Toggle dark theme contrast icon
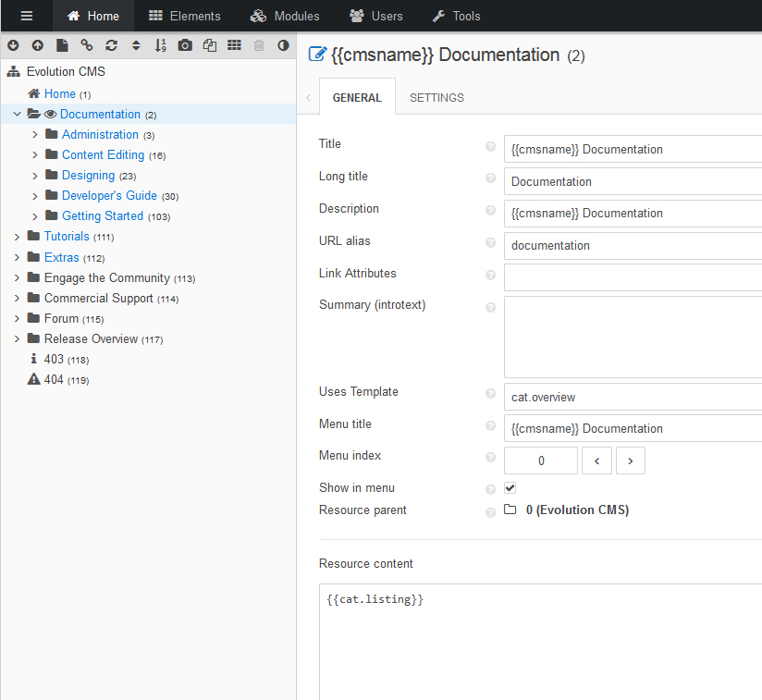Viewport: 762px width, 700px height. point(283,45)
